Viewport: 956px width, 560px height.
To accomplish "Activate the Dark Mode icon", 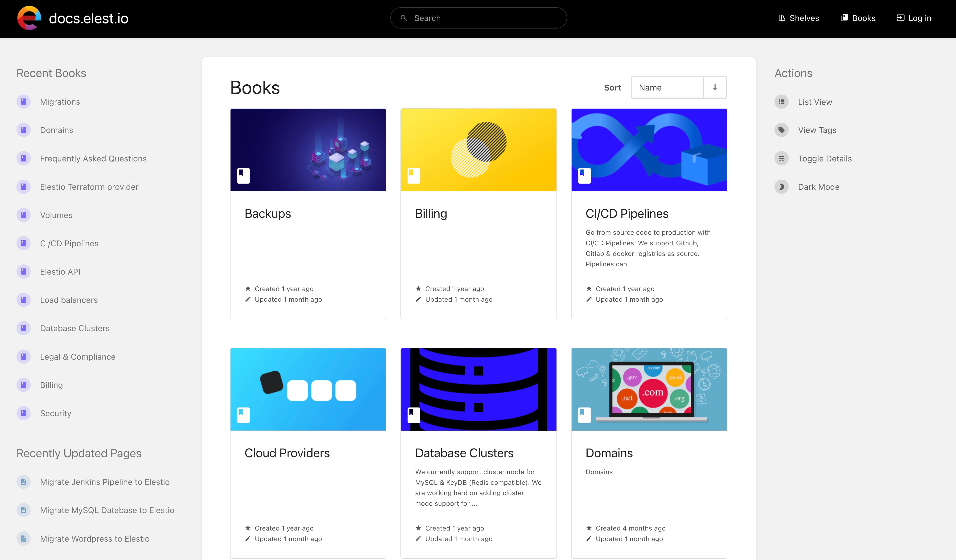I will (782, 187).
